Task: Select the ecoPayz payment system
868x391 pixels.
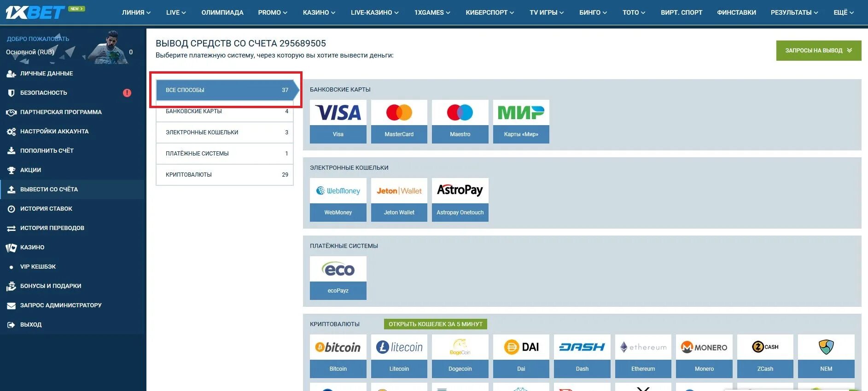Action: 338,278
